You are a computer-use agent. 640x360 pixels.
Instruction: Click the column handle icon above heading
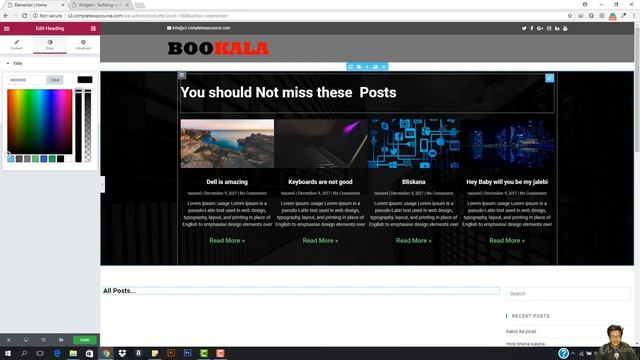(x=182, y=75)
